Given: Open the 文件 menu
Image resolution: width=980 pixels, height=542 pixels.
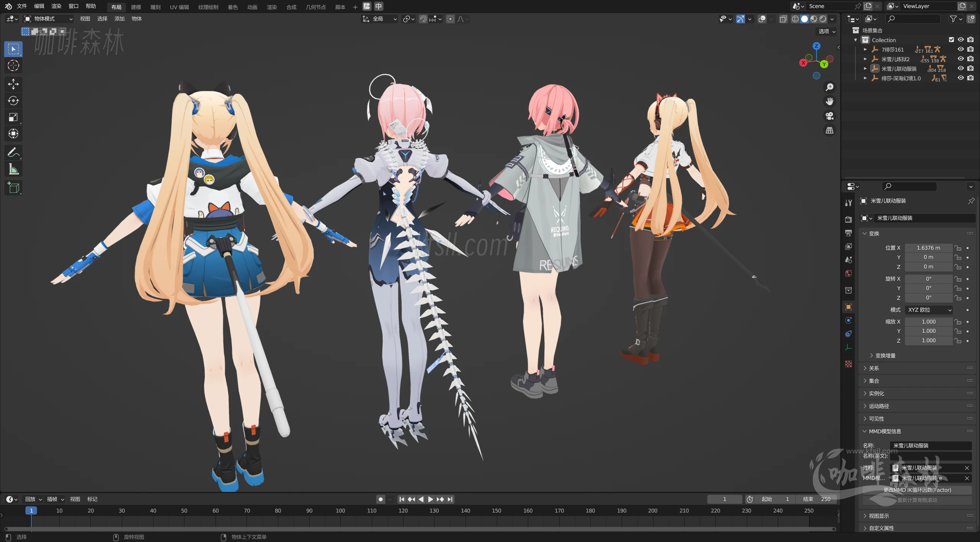Looking at the screenshot, I should tap(22, 6).
